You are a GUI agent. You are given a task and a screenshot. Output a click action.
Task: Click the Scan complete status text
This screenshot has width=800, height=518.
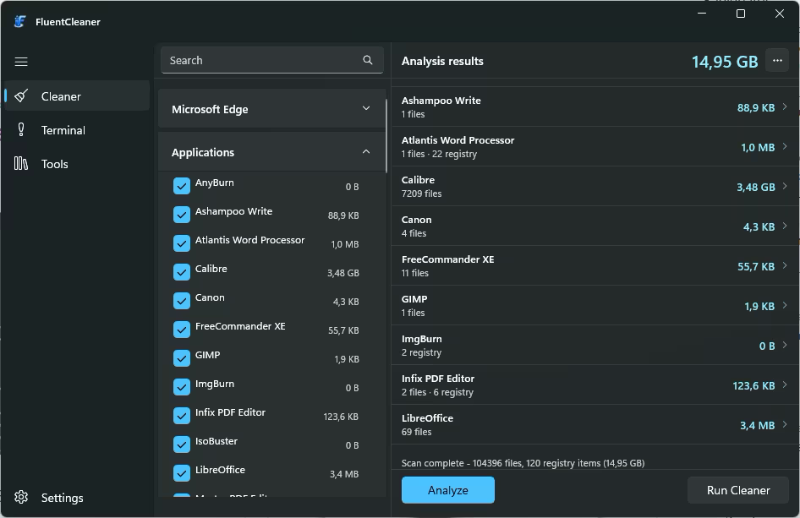click(x=523, y=463)
